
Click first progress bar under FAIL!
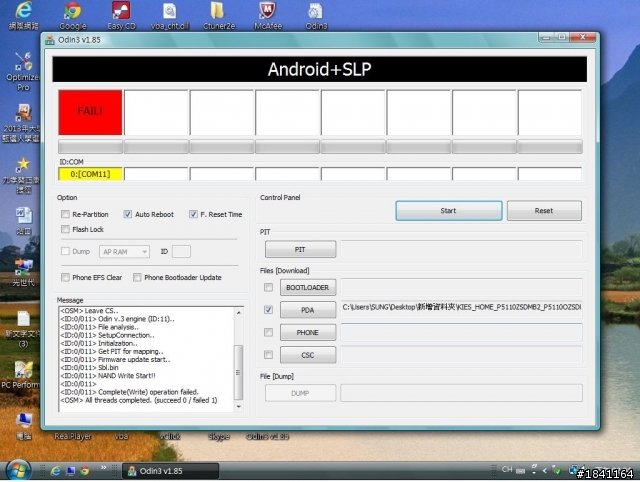point(90,147)
